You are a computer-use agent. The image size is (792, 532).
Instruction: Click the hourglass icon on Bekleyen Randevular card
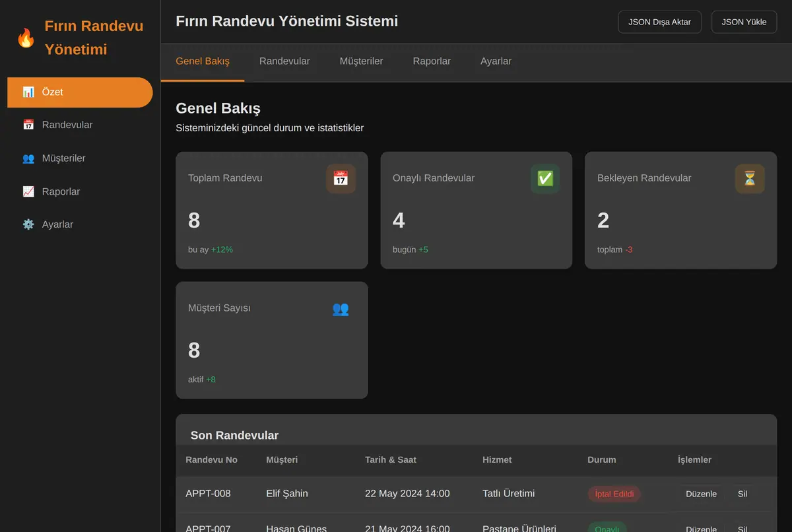(750, 178)
